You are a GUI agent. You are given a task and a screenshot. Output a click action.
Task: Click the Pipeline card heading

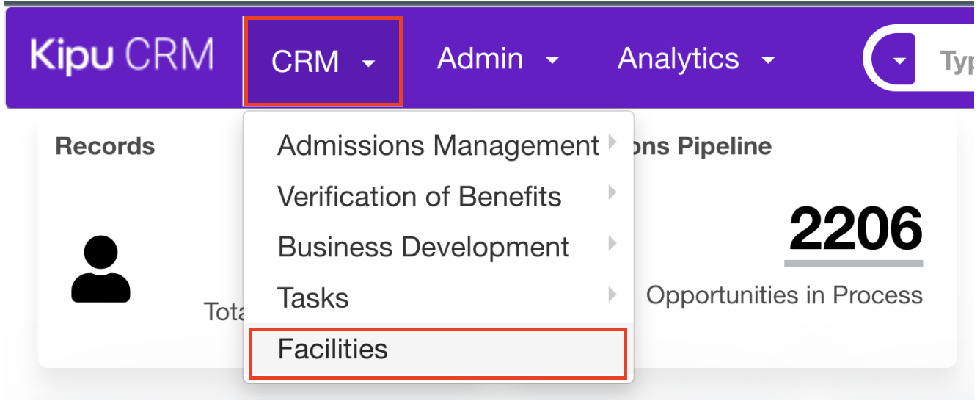click(x=704, y=146)
